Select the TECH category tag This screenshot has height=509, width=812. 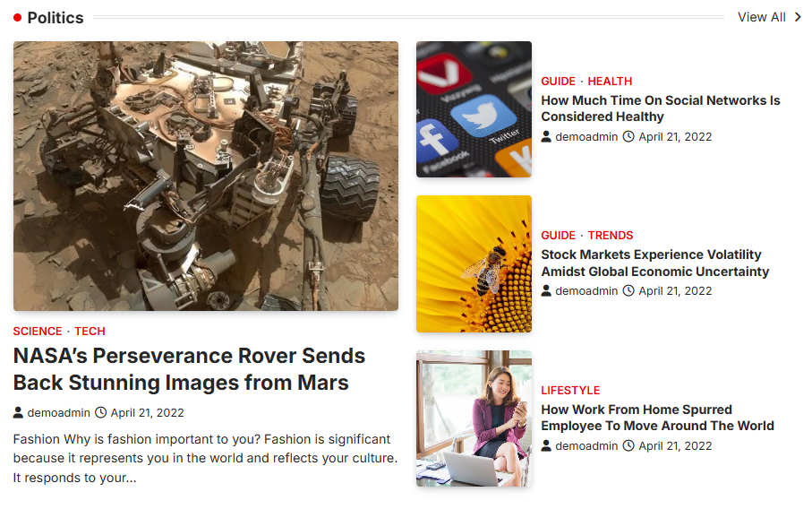(x=90, y=332)
